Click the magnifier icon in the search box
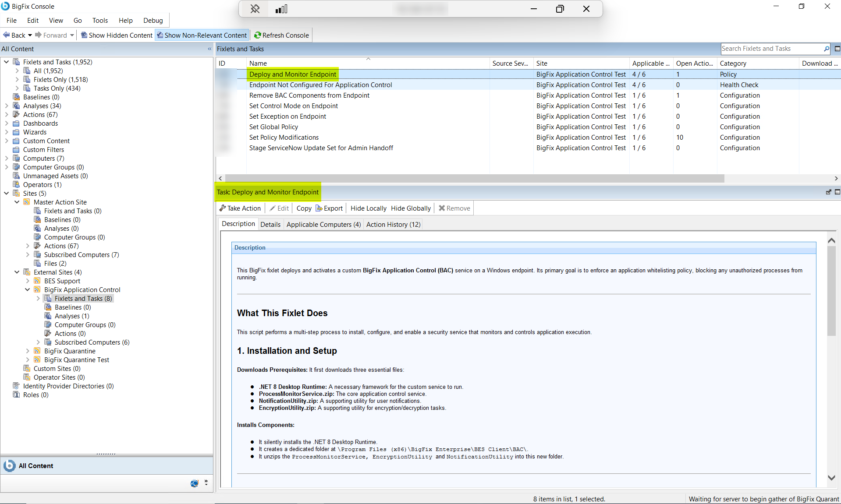This screenshot has width=841, height=504. [x=826, y=49]
